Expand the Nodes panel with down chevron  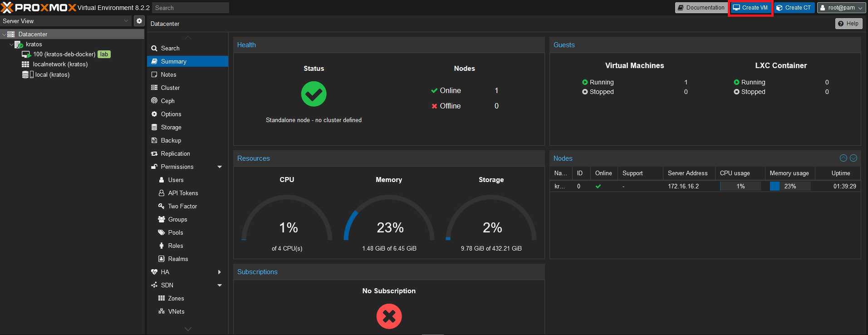[x=853, y=158]
